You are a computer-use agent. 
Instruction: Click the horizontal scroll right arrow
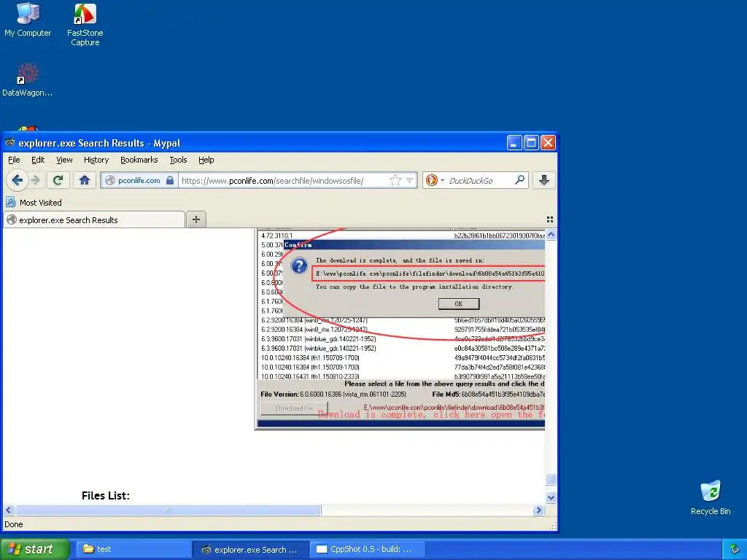click(539, 510)
